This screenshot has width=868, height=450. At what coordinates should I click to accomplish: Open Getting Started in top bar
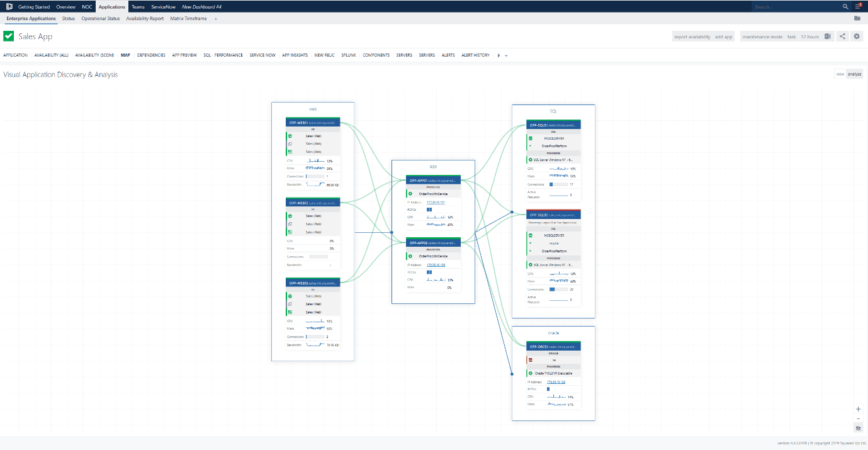click(34, 7)
